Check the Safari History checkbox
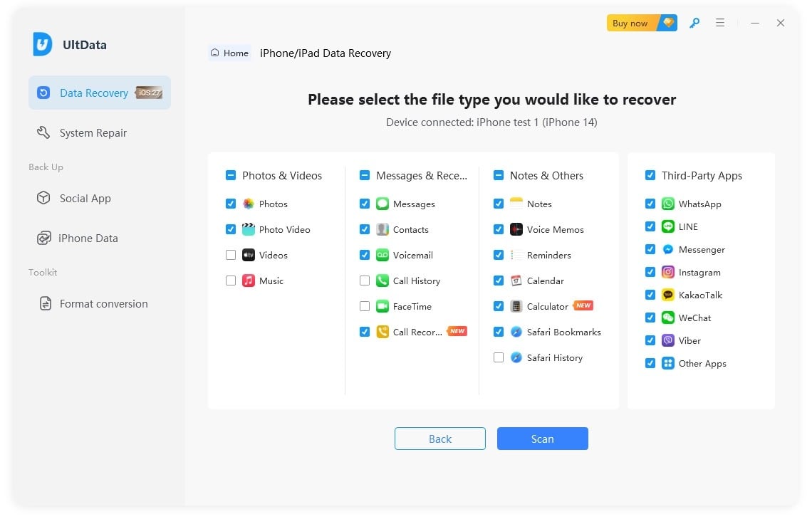 (x=499, y=357)
